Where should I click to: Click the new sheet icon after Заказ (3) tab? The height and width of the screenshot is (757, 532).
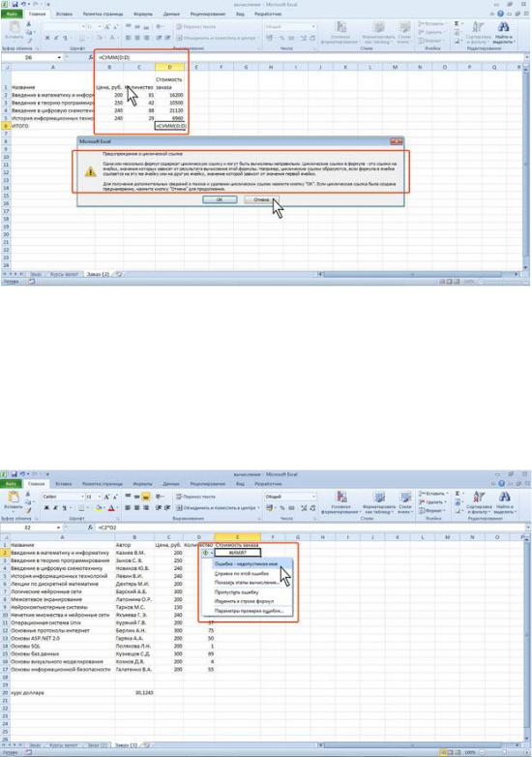tap(147, 745)
